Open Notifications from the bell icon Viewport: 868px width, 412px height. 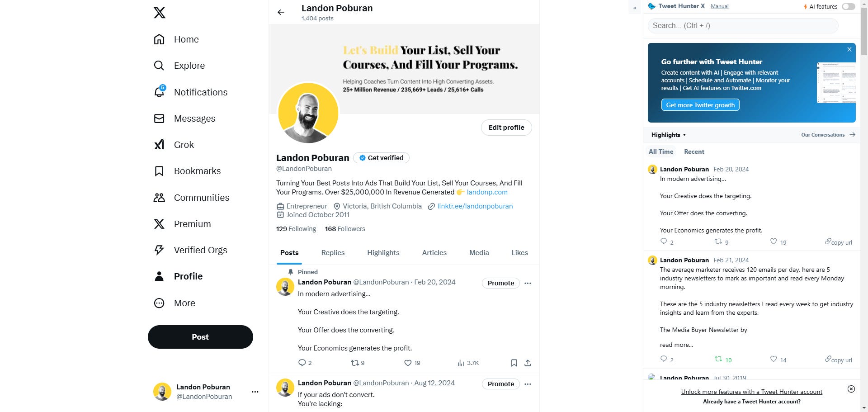pyautogui.click(x=159, y=92)
